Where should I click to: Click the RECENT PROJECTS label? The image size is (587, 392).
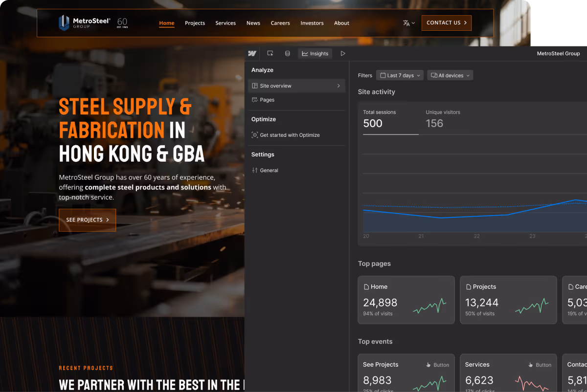86,368
